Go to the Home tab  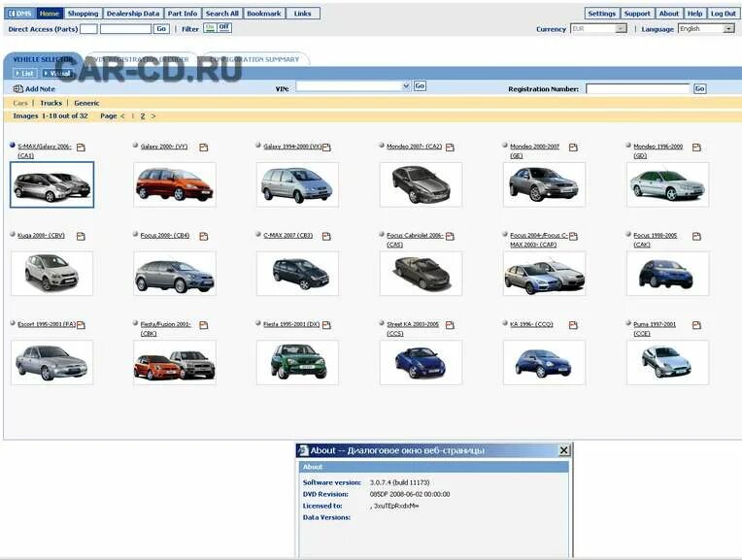click(x=50, y=14)
